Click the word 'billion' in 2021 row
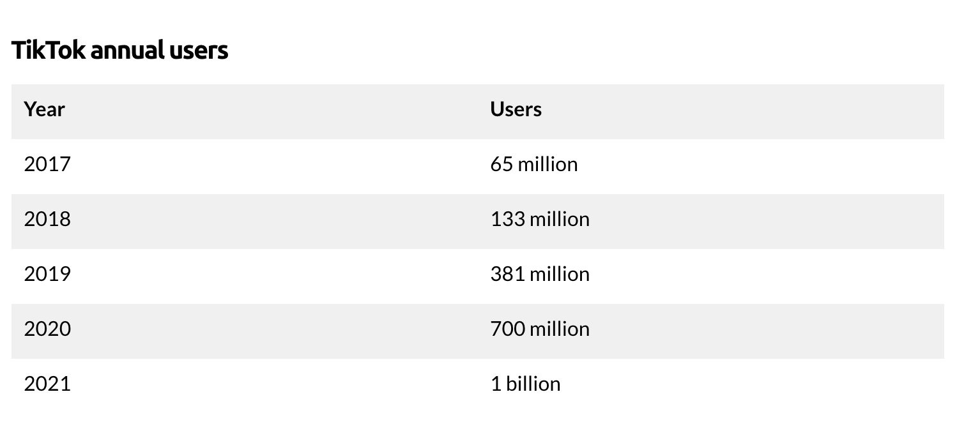Viewport: 980px width, 438px height. [534, 384]
